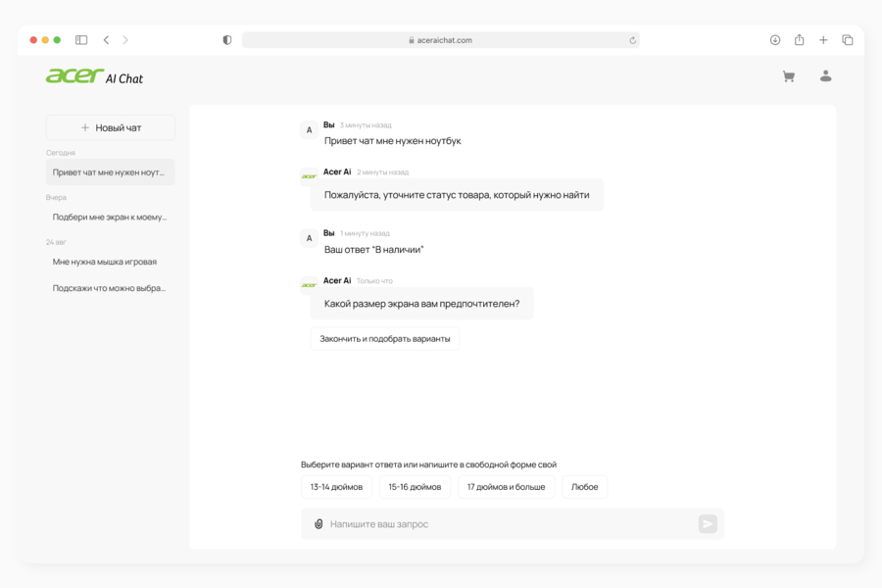Viewport: 882px width, 588px height.
Task: Click the privacy shield icon
Action: click(227, 40)
